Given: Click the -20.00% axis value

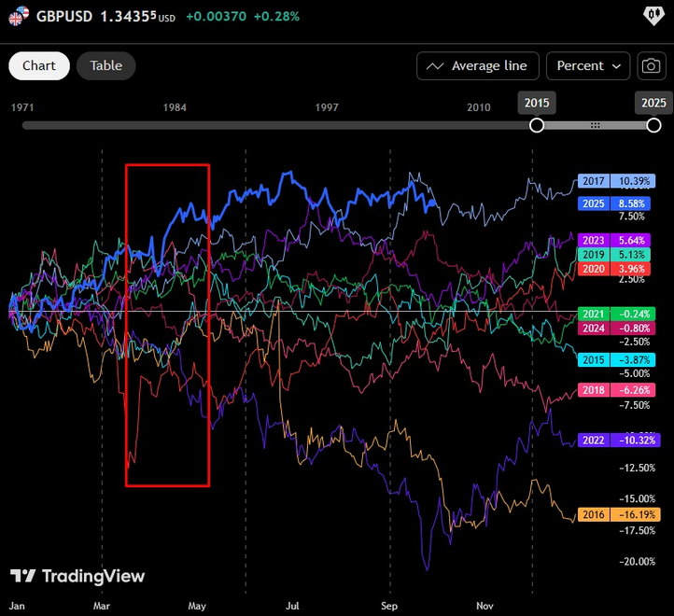Looking at the screenshot, I should pos(637,562).
